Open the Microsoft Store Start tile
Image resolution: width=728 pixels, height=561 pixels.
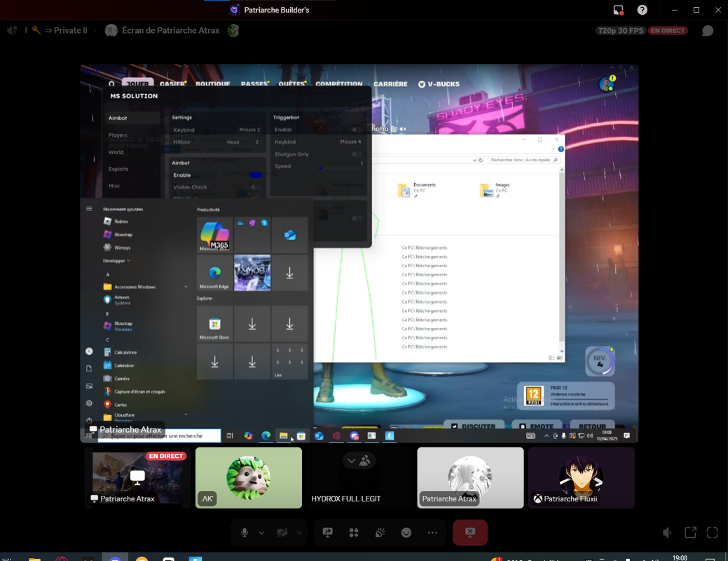214,323
